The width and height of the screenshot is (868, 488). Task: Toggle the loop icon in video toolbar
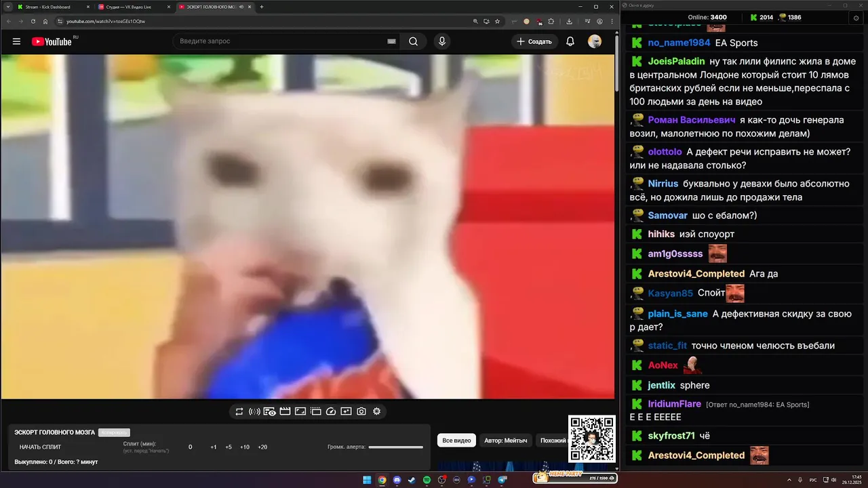239,411
